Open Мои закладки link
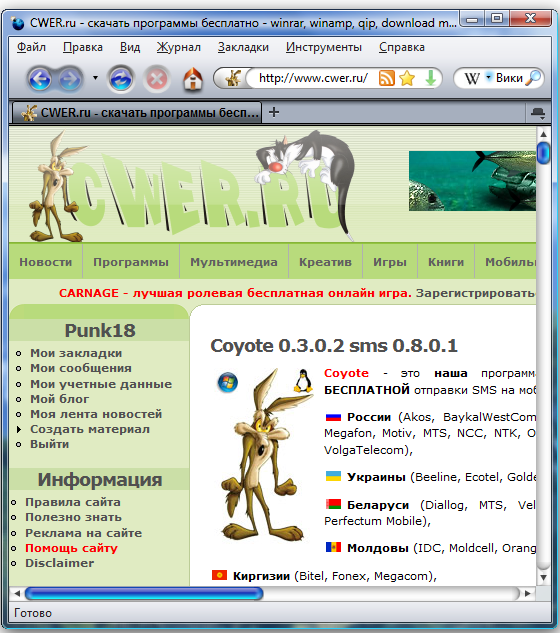 coord(76,353)
